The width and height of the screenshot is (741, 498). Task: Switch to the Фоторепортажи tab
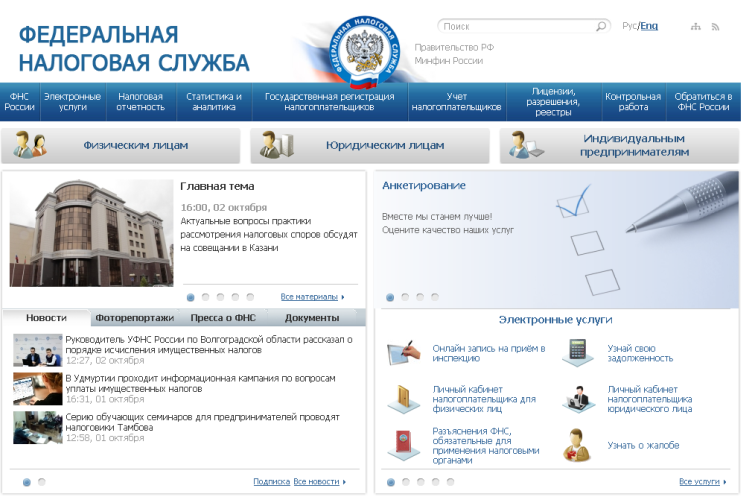135,318
